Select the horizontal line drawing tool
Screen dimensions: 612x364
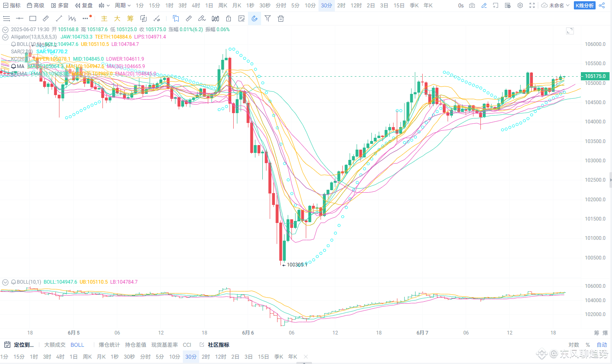pyautogui.click(x=20, y=18)
